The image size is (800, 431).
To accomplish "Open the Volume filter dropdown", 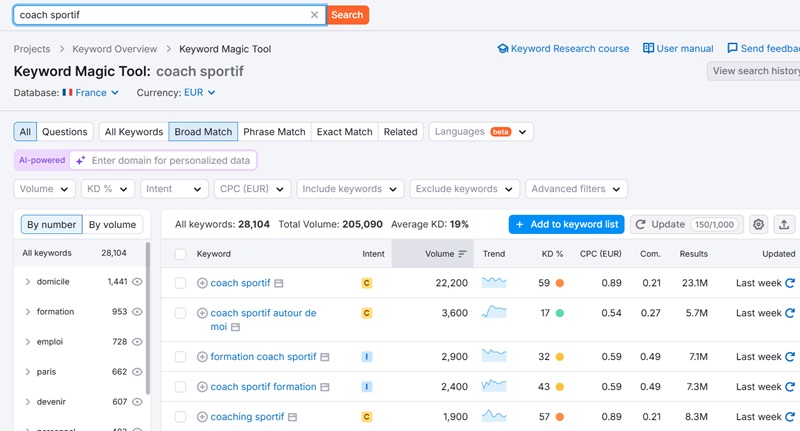I will (x=44, y=189).
